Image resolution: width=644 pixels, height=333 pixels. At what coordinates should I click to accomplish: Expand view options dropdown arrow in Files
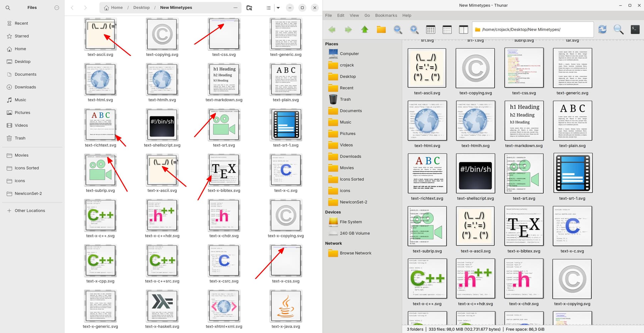coord(278,7)
